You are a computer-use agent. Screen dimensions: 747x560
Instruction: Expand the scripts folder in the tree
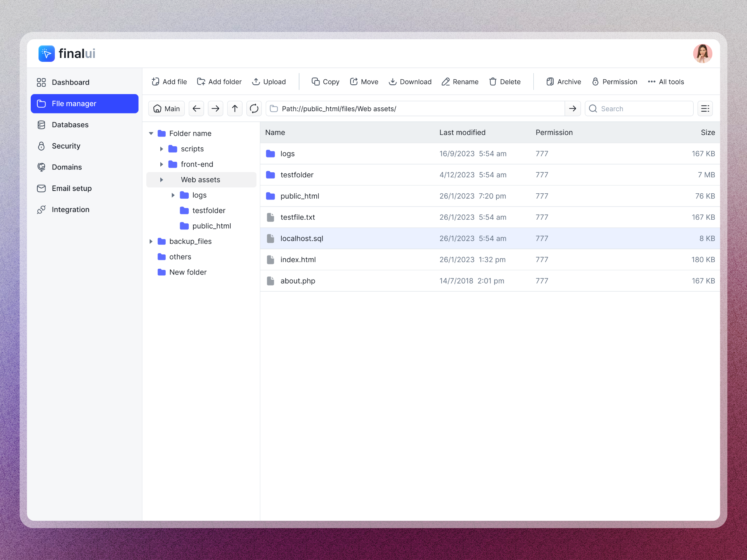[162, 149]
